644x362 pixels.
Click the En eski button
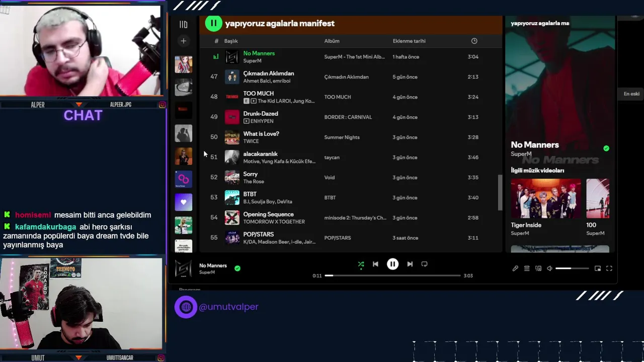click(631, 94)
